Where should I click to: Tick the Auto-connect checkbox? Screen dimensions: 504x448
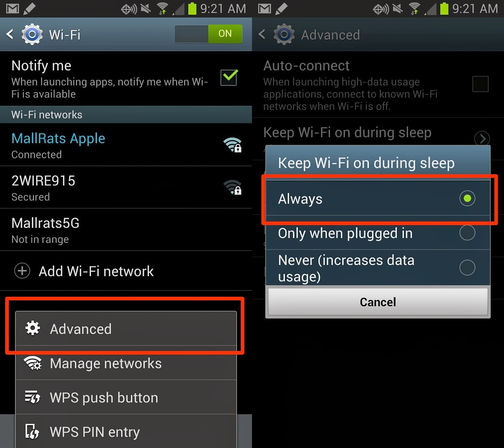coord(480,84)
